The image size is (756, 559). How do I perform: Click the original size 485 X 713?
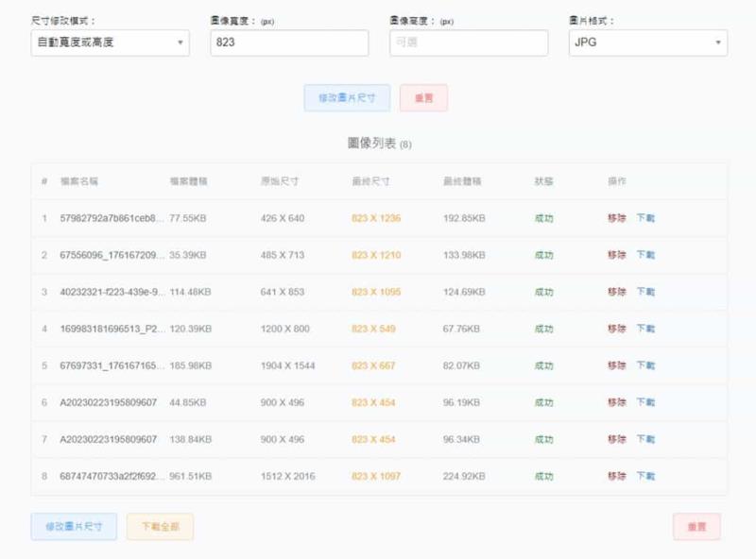click(283, 255)
